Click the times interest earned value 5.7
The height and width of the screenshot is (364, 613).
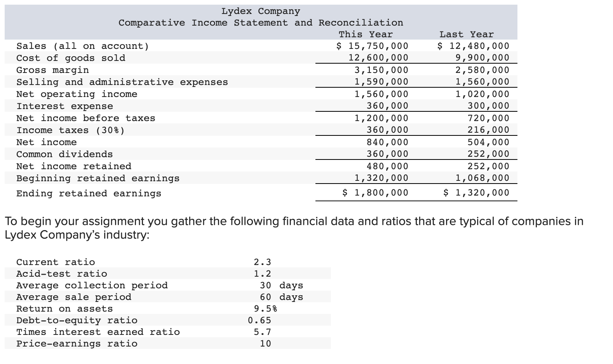(263, 332)
